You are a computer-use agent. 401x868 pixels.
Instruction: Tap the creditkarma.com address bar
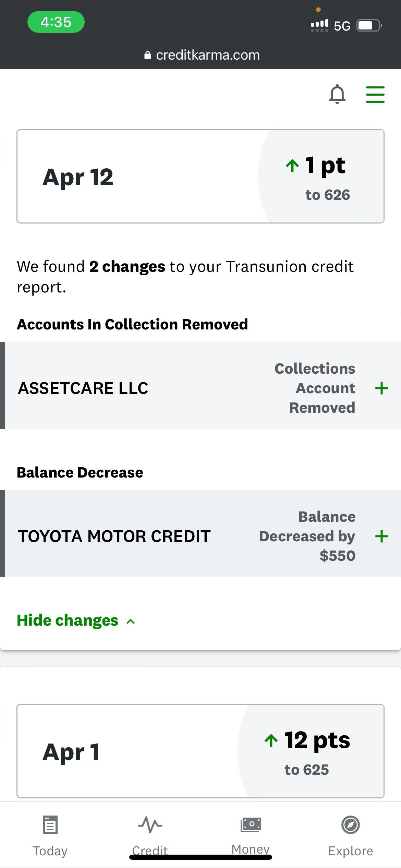(207, 55)
